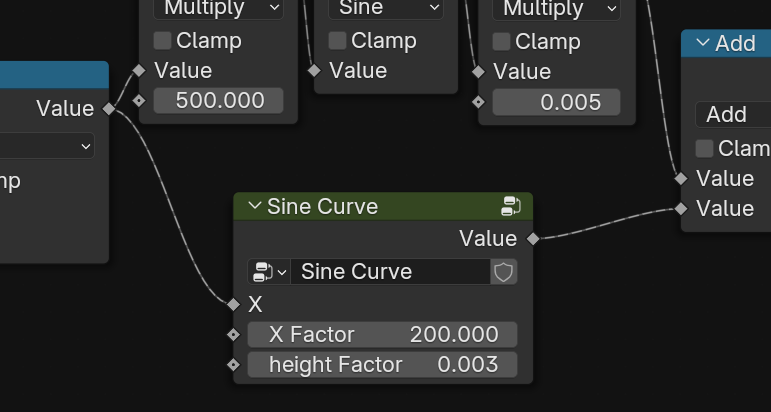Enable Clamp on the 0.005 Multiply node
The width and height of the screenshot is (771, 412).
pos(502,41)
